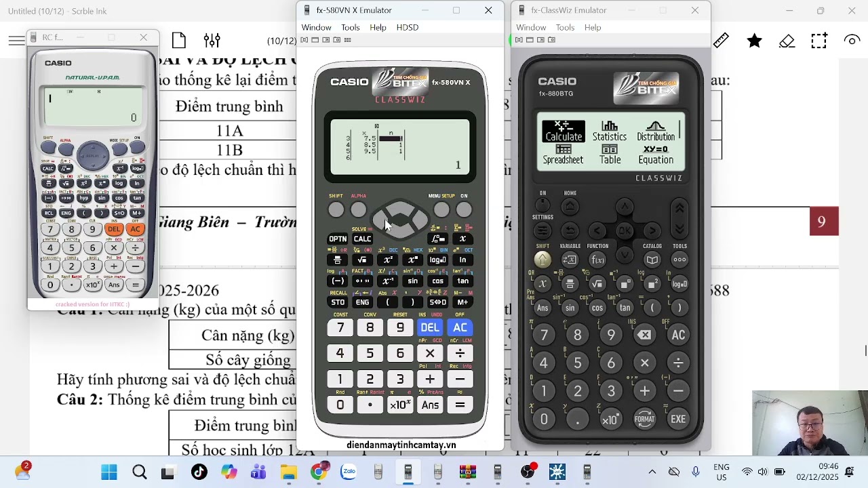
Task: Open Help menu in fx-ClassWiz Emulator
Action: pos(593,27)
